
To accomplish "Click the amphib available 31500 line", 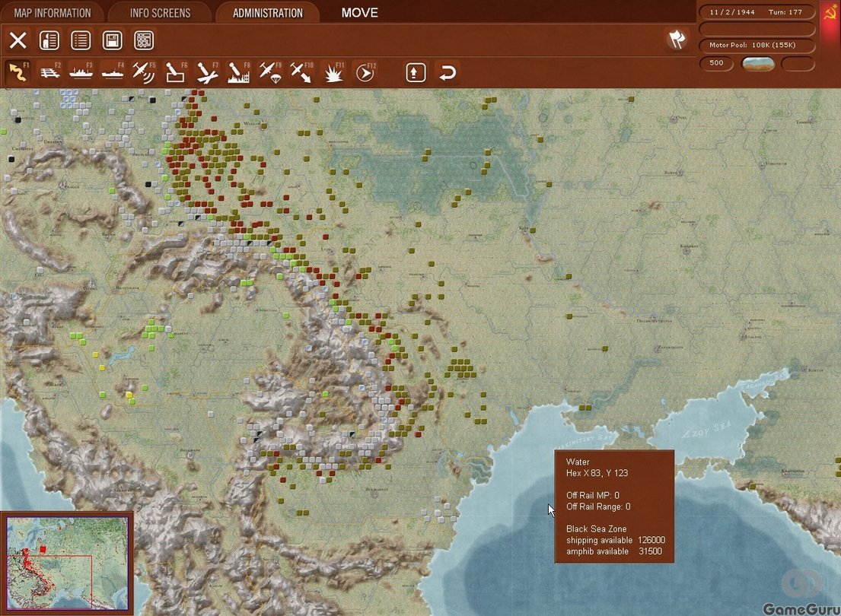I will [x=614, y=551].
